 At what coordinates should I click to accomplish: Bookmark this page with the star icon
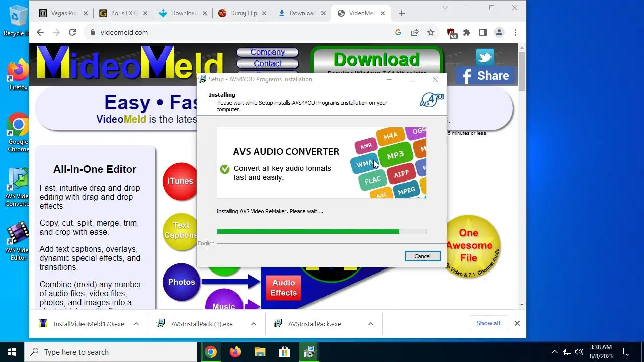(x=431, y=32)
